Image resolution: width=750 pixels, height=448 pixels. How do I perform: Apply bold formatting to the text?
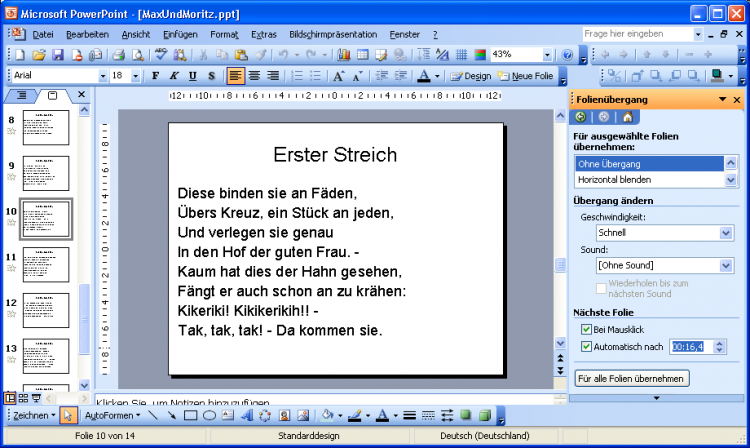click(x=155, y=76)
